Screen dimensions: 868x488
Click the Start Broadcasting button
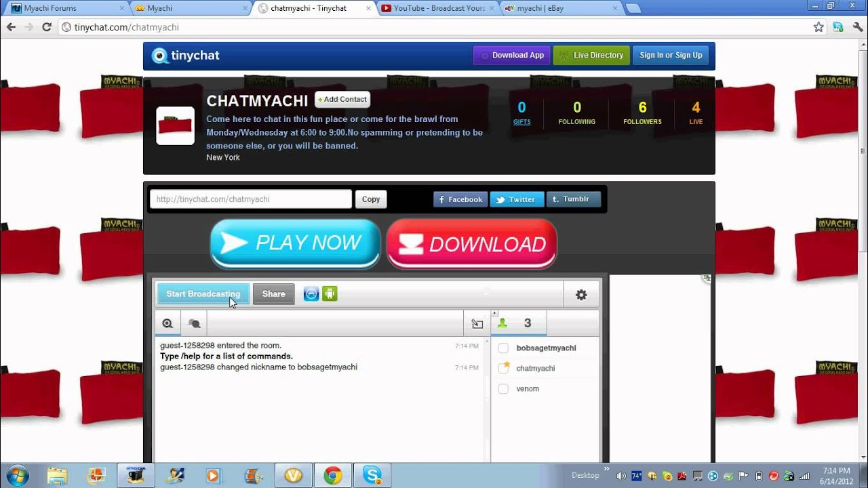tap(203, 294)
